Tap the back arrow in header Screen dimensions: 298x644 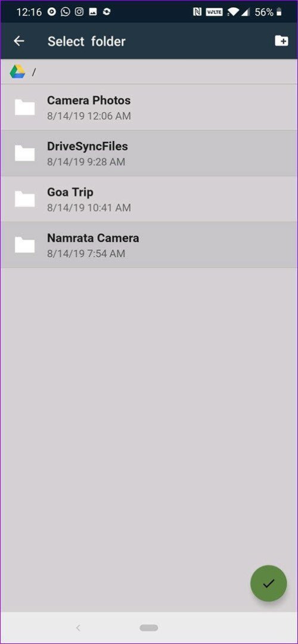tap(19, 41)
